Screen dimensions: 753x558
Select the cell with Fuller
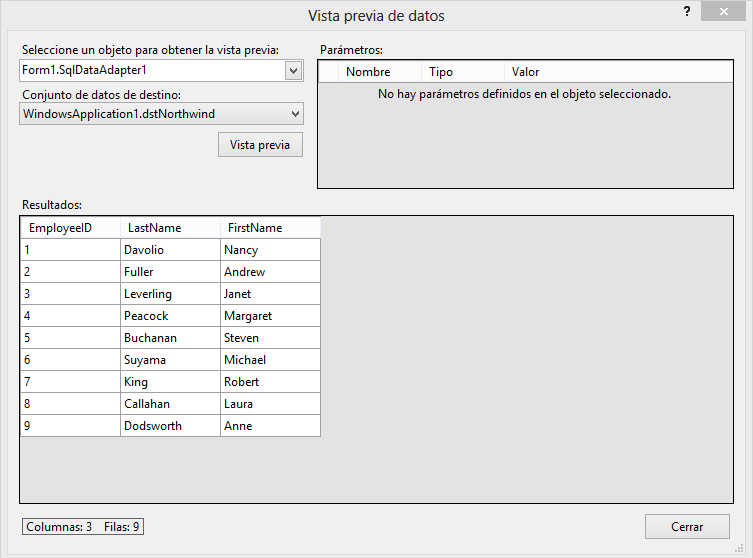click(170, 272)
